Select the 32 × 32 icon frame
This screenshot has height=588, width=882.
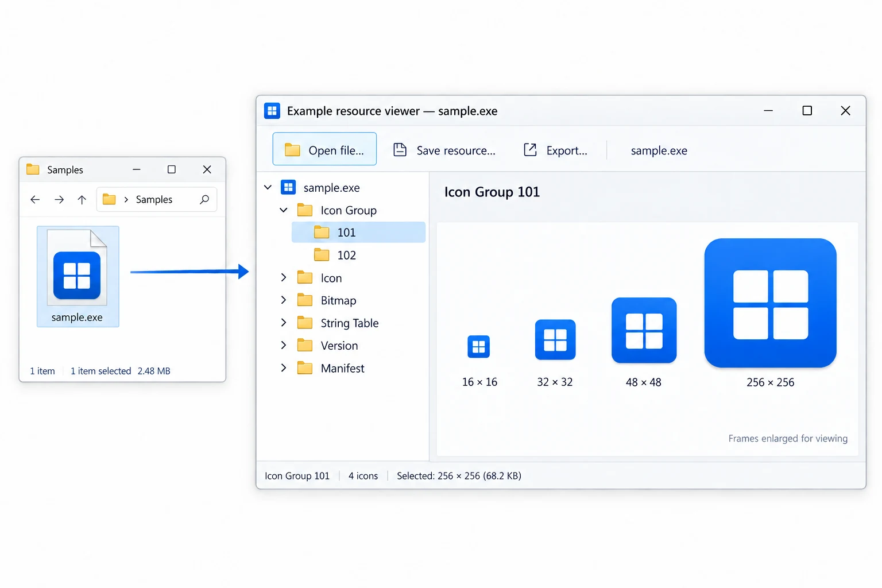point(555,339)
